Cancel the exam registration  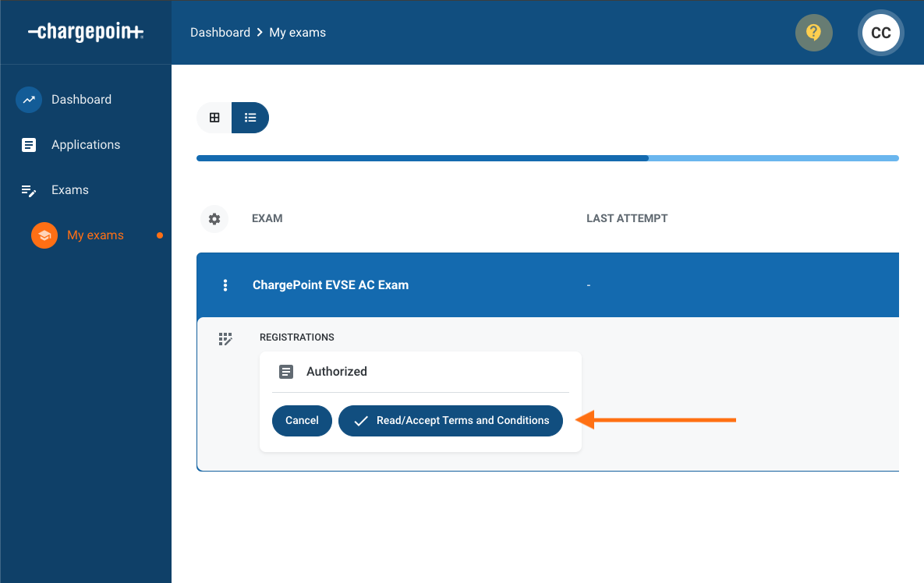coord(302,420)
